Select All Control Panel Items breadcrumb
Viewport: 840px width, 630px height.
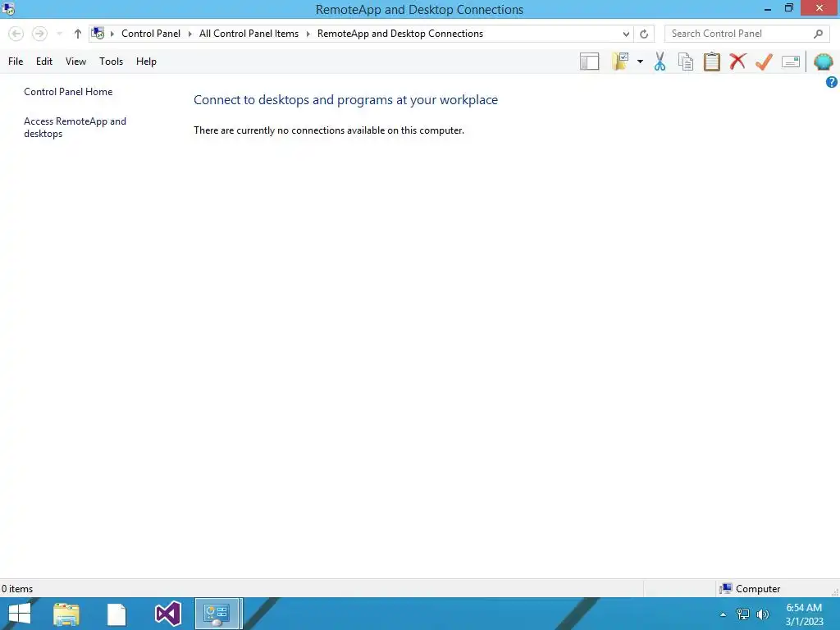click(x=249, y=33)
